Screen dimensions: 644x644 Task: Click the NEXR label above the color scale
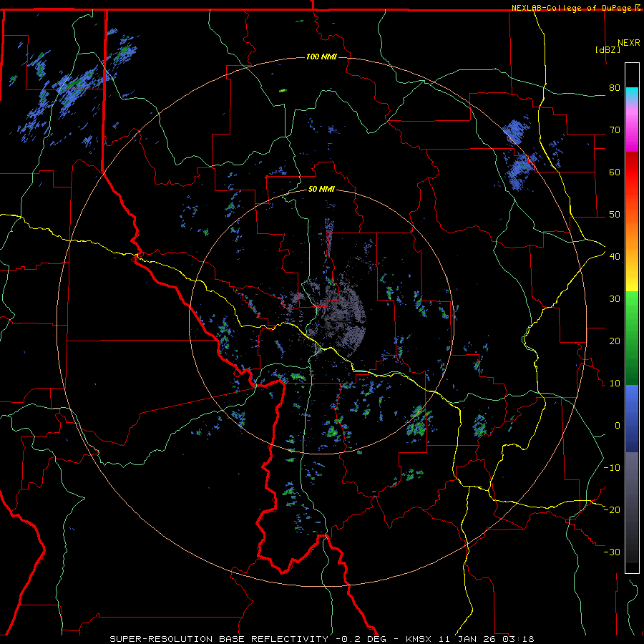[628, 43]
